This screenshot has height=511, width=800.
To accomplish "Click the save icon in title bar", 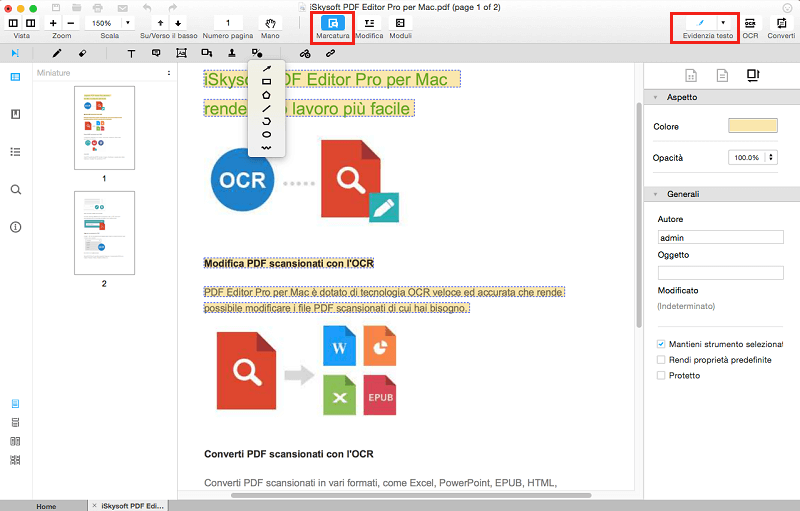I will pyautogui.click(x=56, y=8).
